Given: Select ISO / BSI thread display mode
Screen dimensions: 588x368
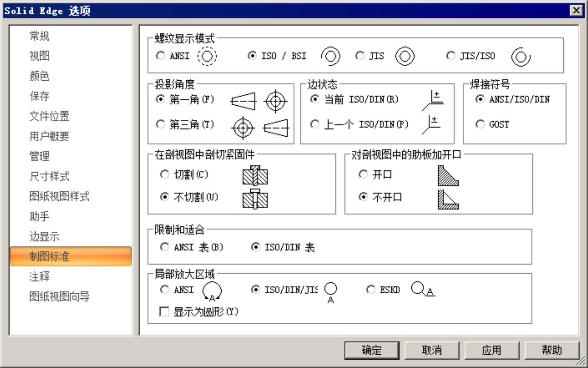Looking at the screenshot, I should coord(252,56).
